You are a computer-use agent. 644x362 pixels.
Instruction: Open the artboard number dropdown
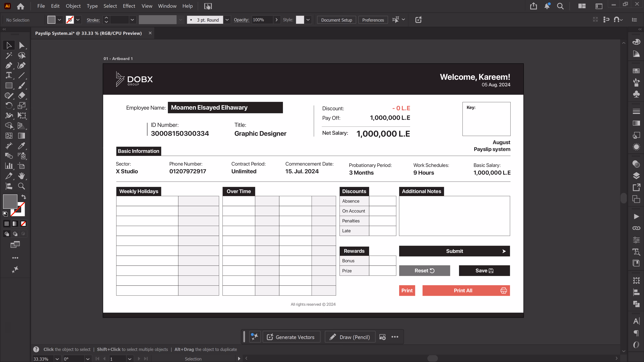pyautogui.click(x=129, y=359)
